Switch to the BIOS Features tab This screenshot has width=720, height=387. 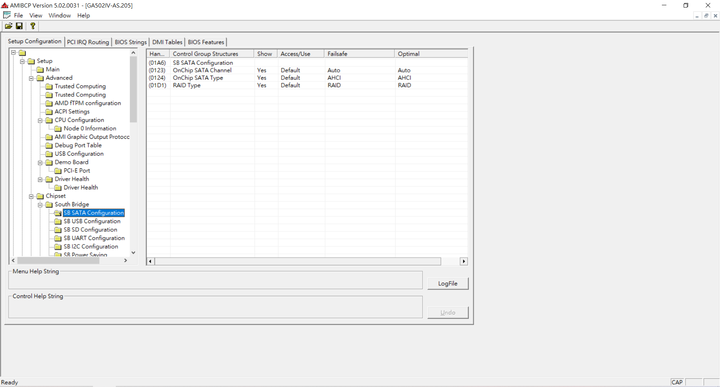(x=206, y=42)
